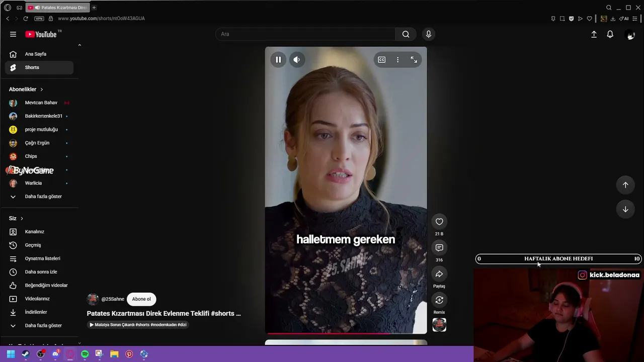
Task: Open the YouTube upload/create button
Action: coord(594,34)
